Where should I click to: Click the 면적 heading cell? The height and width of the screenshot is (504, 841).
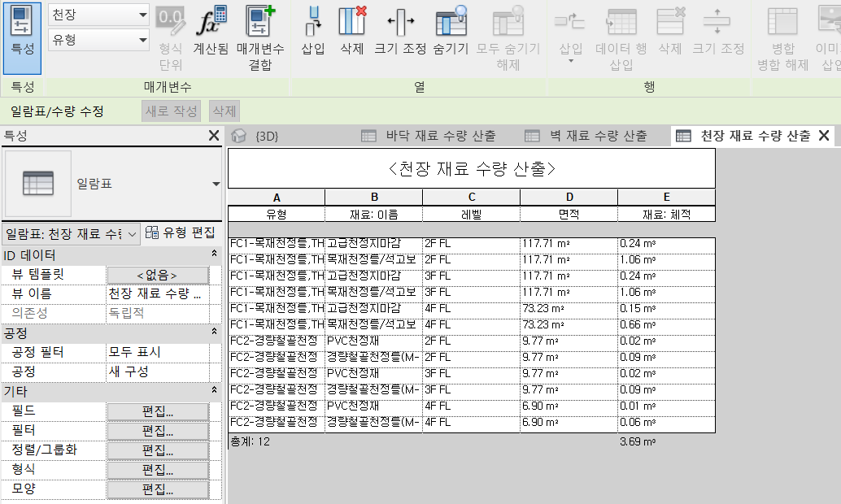[569, 215]
